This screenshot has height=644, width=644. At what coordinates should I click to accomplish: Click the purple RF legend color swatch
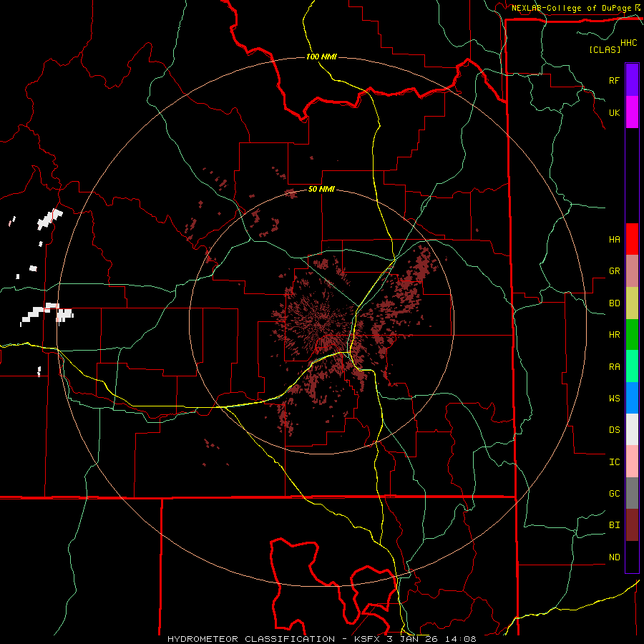point(632,80)
